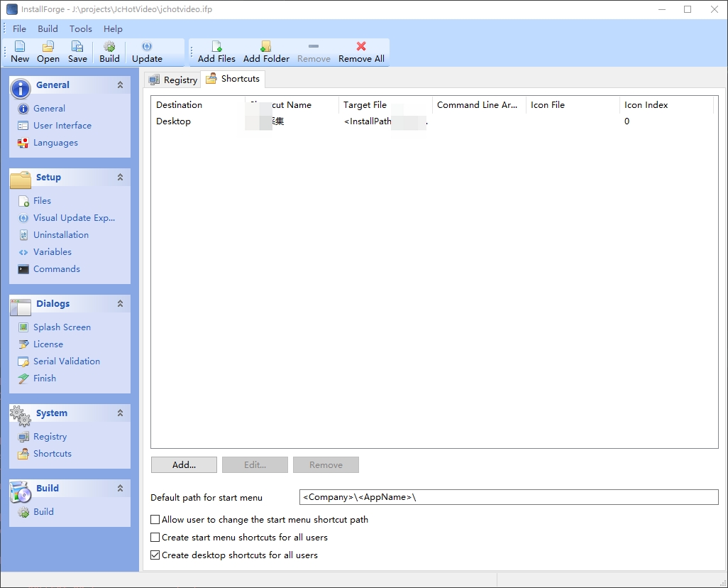Switch to the Registry tab
The image size is (728, 588).
pos(172,80)
